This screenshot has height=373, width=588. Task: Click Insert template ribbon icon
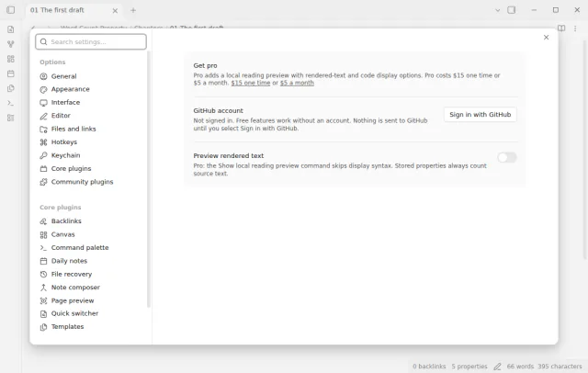tap(11, 88)
